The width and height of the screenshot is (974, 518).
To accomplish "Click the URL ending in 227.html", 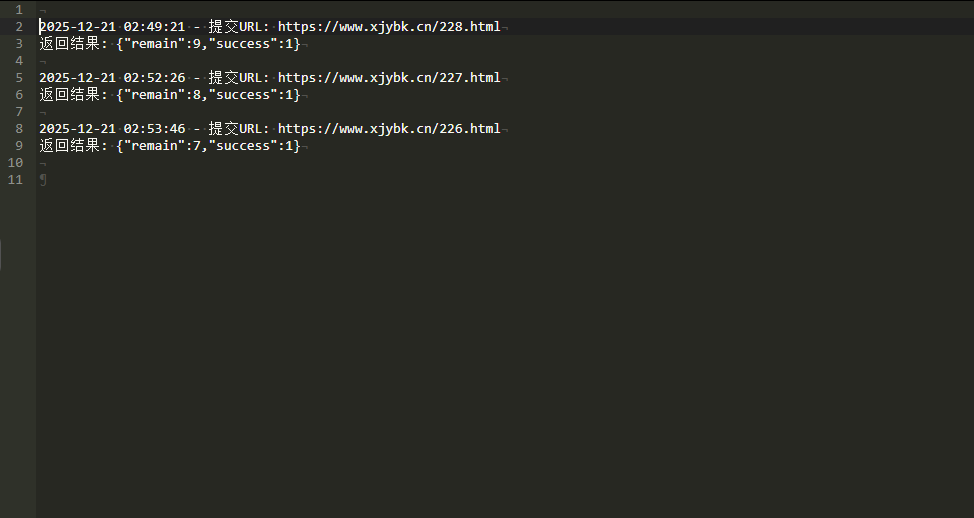I will click(x=389, y=78).
